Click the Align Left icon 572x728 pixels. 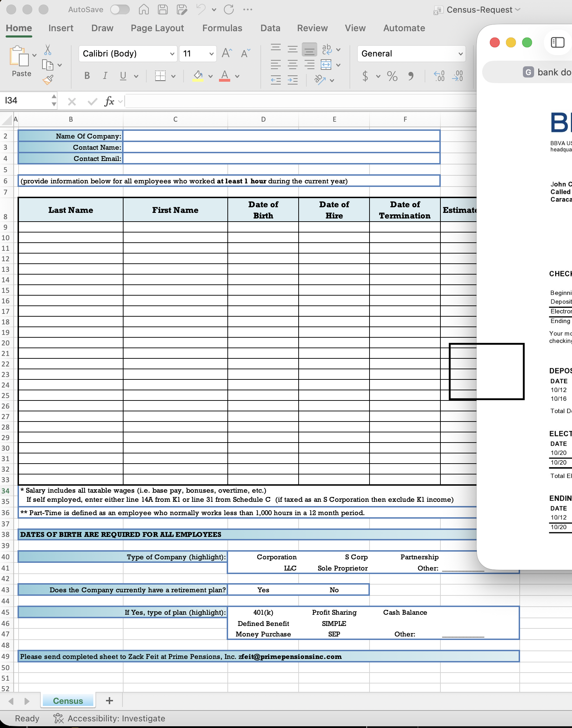(x=276, y=65)
